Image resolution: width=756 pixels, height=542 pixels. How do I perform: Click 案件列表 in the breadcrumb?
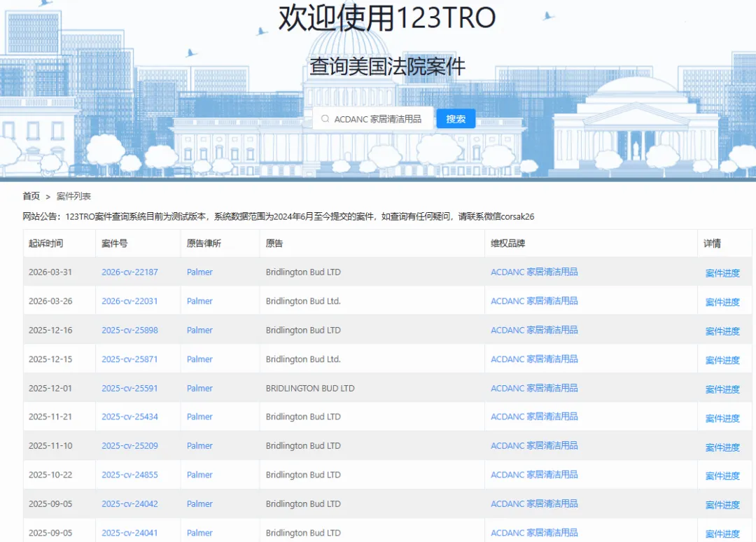73,196
